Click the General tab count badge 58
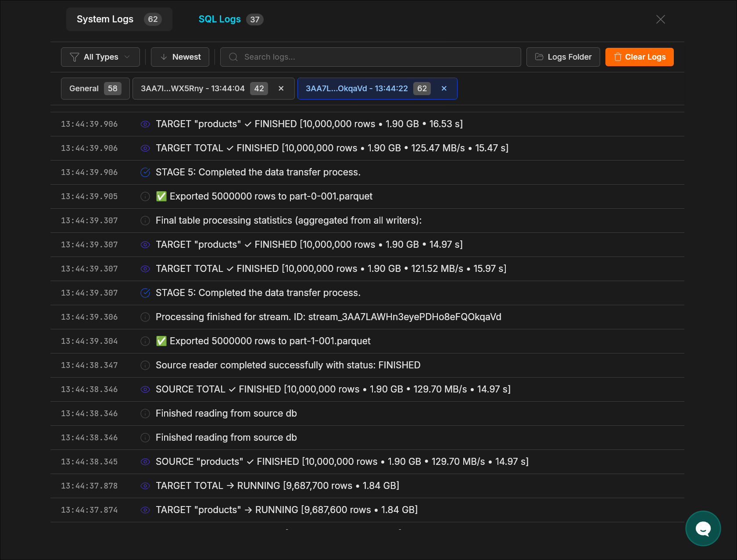 (x=113, y=89)
